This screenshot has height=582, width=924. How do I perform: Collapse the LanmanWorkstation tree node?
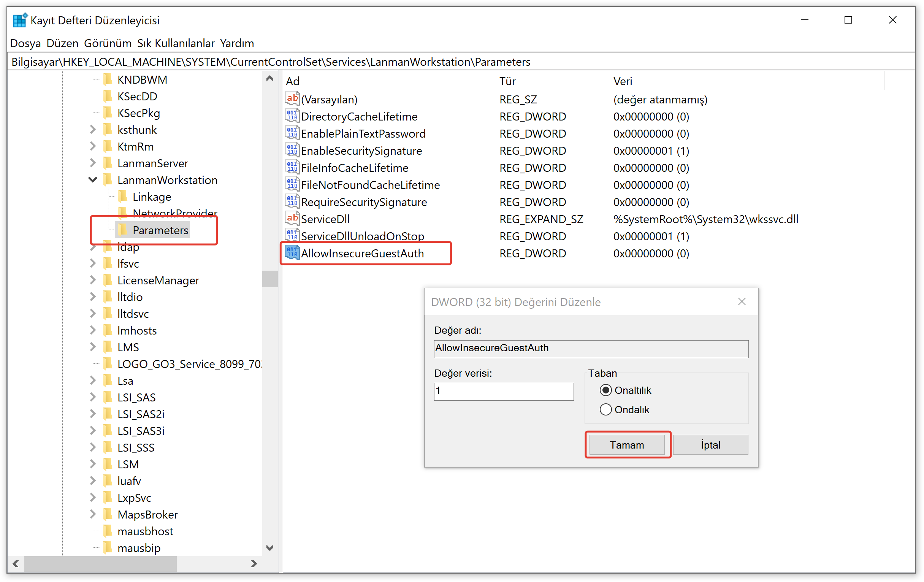click(x=92, y=180)
